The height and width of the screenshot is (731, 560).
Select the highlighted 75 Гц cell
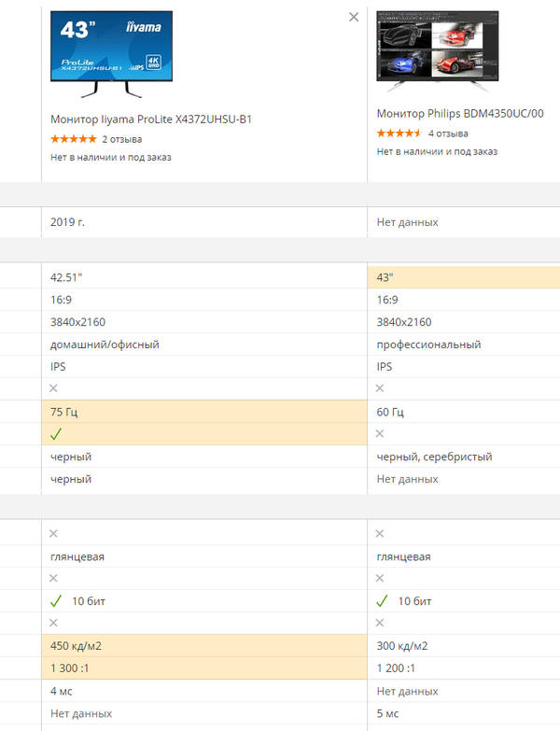(x=205, y=412)
